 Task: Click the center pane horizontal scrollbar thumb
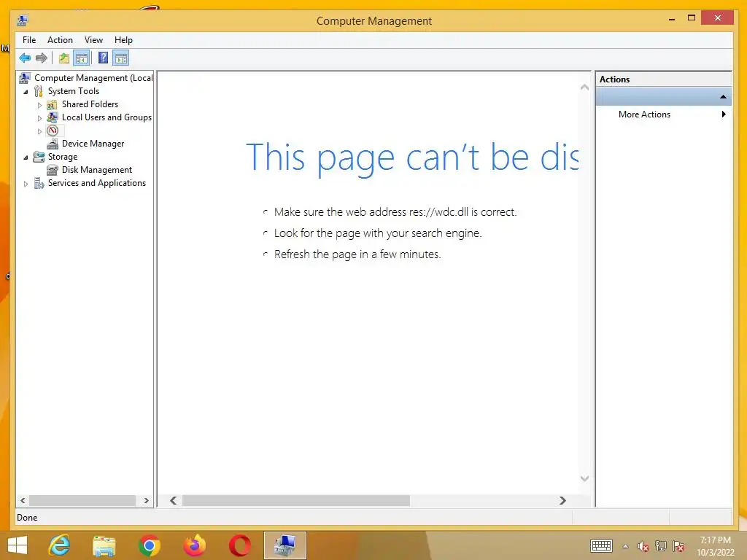296,500
